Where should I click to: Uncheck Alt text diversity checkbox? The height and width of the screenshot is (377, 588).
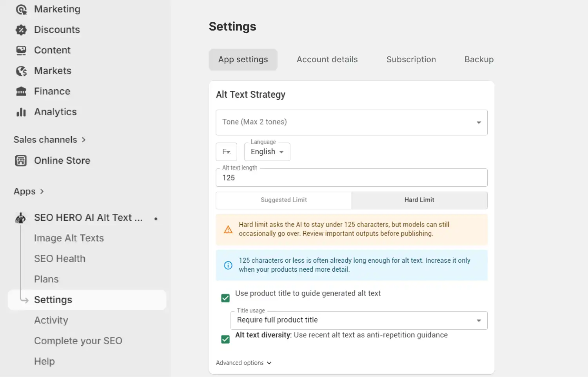pos(225,339)
